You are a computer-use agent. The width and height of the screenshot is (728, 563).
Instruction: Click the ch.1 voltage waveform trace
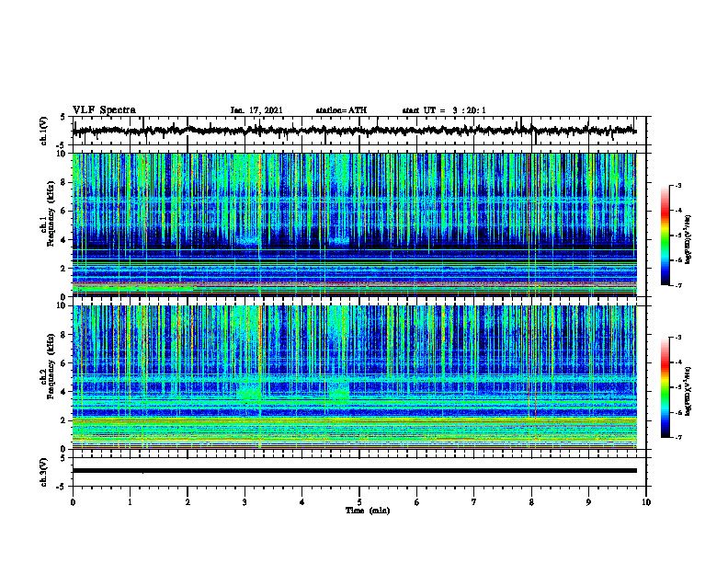pos(354,131)
